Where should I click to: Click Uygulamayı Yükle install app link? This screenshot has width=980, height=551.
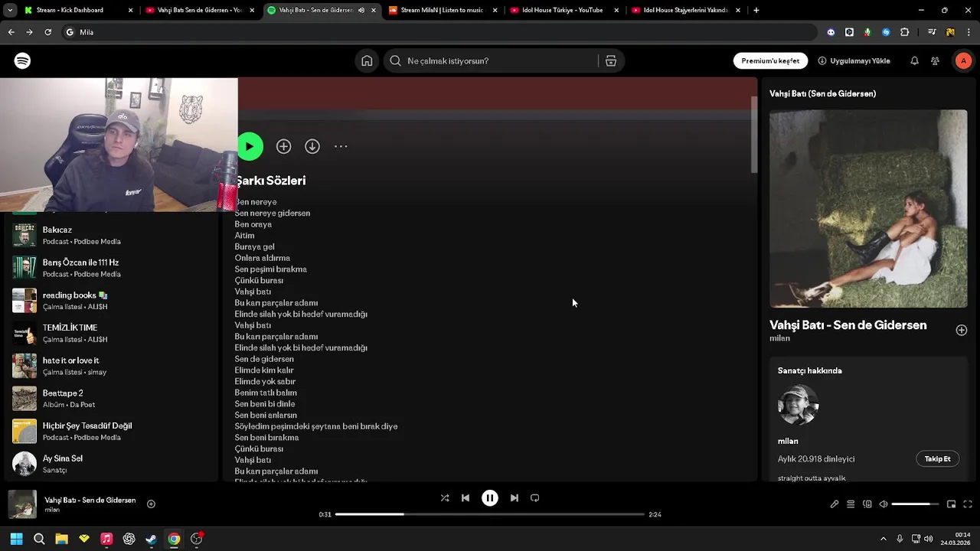[x=854, y=60]
